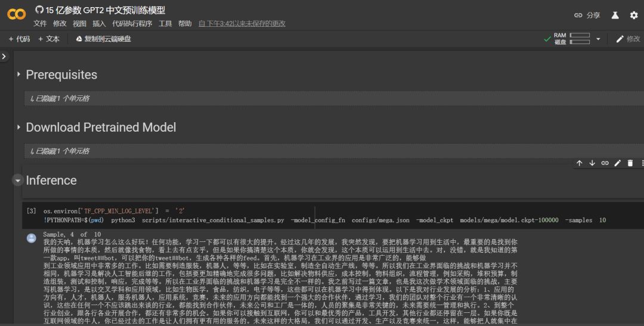Open the 视图 menu
The height and width of the screenshot is (326, 644).
tap(79, 23)
